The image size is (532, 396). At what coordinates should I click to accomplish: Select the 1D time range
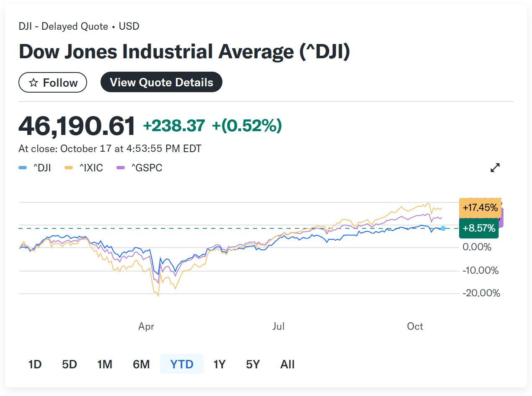[x=35, y=364]
